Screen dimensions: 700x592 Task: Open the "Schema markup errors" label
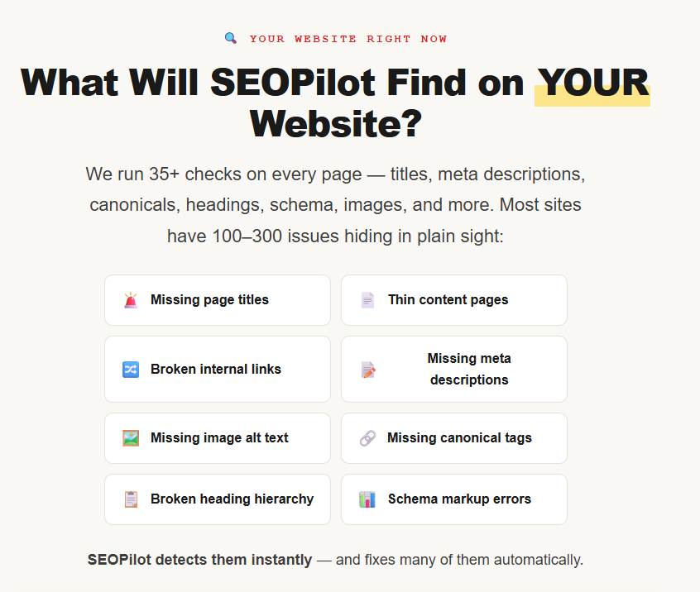click(x=459, y=499)
